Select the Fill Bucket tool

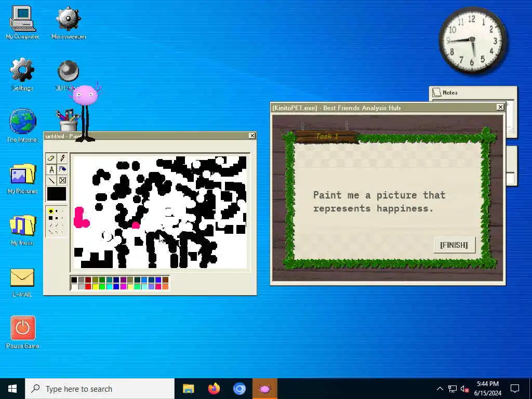point(62,169)
